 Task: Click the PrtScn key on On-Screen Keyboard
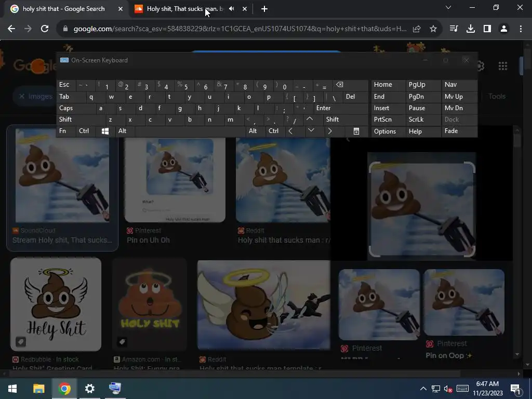[x=388, y=119]
